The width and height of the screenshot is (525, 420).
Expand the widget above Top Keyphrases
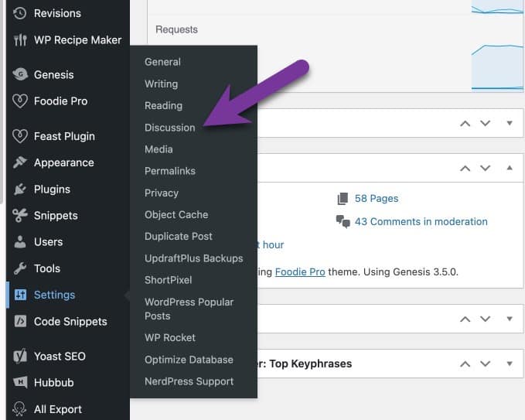tap(510, 319)
